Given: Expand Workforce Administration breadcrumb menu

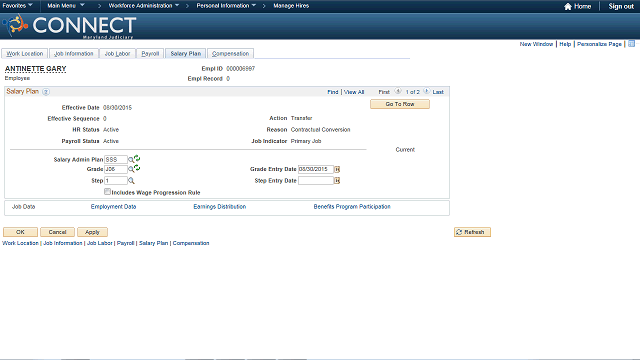Looking at the screenshot, I should pyautogui.click(x=144, y=6).
